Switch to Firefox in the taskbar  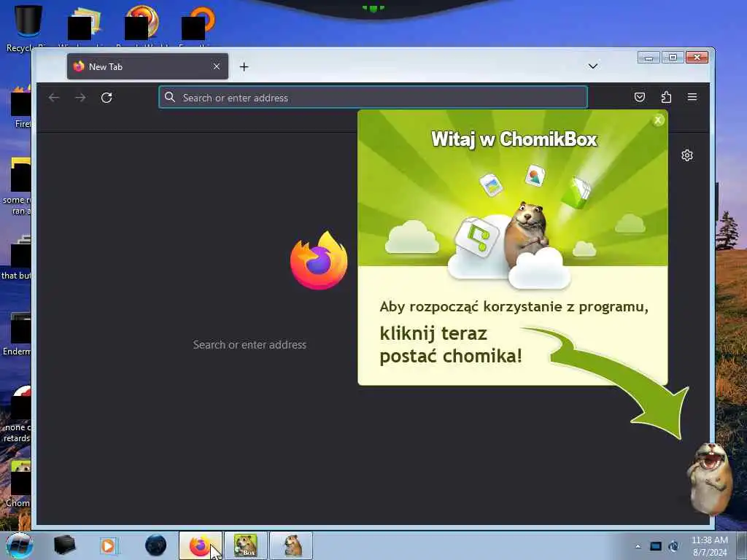[200, 545]
